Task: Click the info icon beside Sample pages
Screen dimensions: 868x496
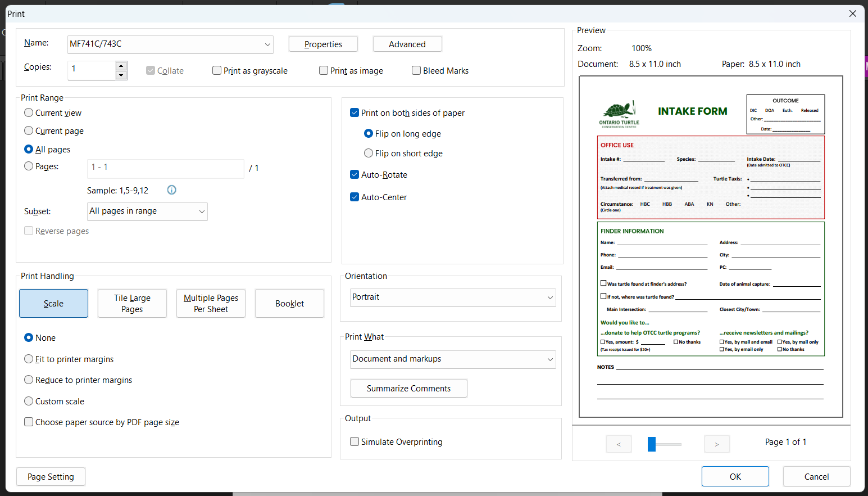Action: 172,190
